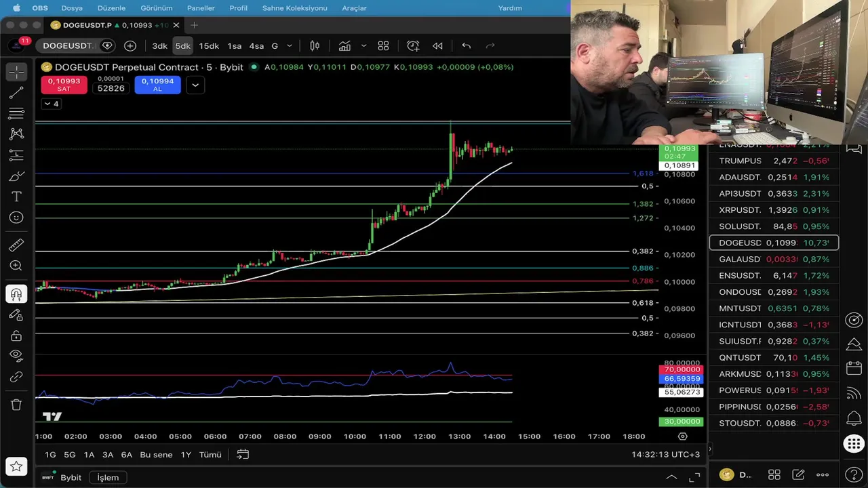
Task: Maximize the bottom panel
Action: coord(694,477)
